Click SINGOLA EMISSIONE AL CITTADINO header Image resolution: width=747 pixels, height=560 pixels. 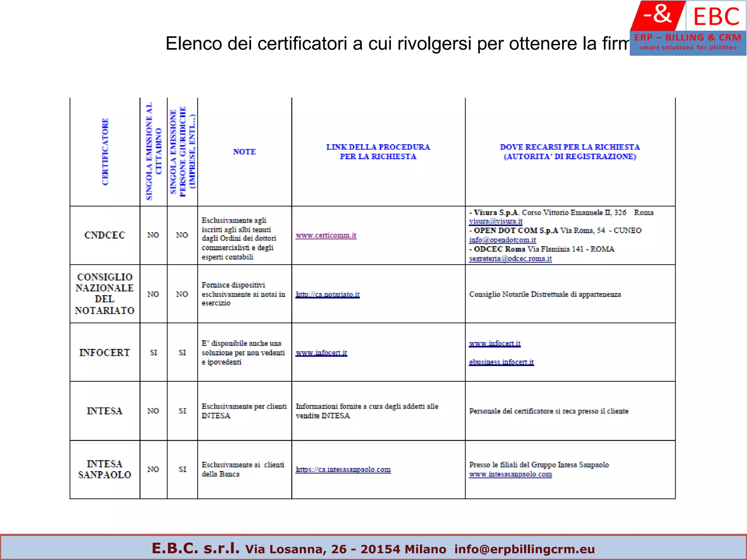point(154,152)
